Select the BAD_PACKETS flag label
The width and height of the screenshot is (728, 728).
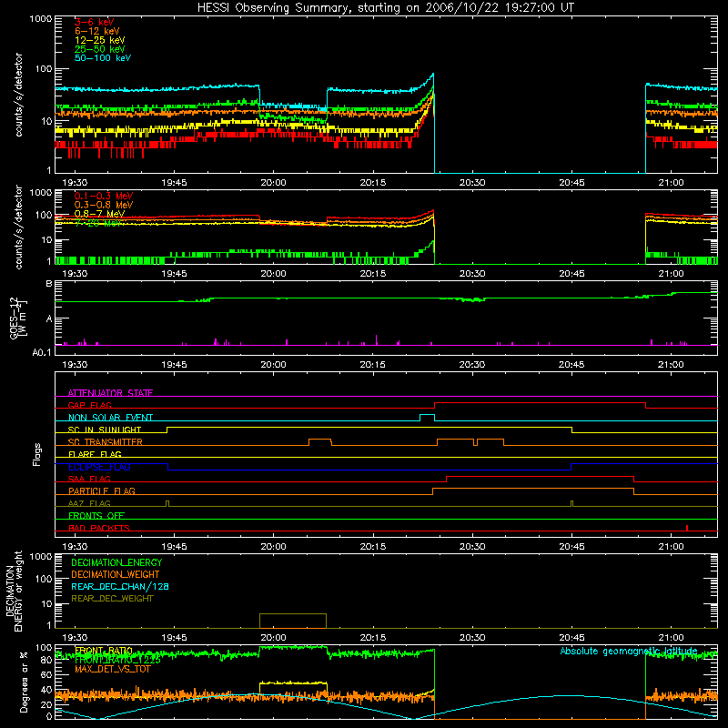click(99, 528)
